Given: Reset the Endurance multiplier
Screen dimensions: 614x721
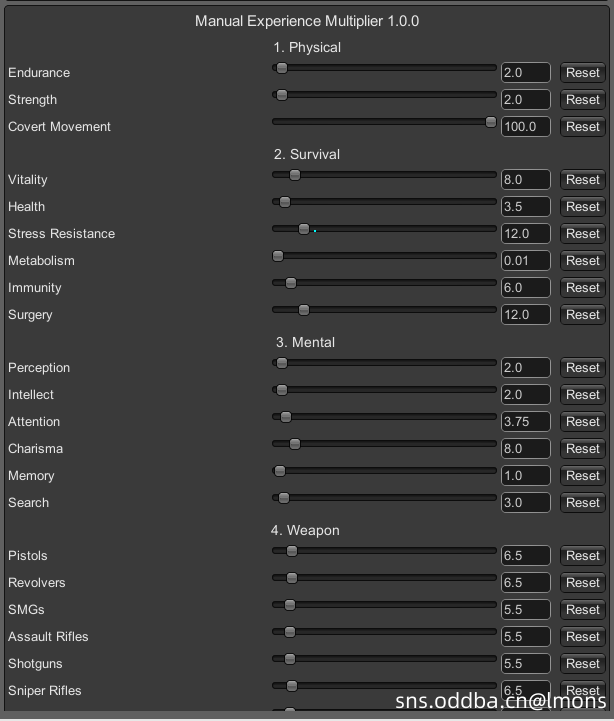Looking at the screenshot, I should point(582,73).
